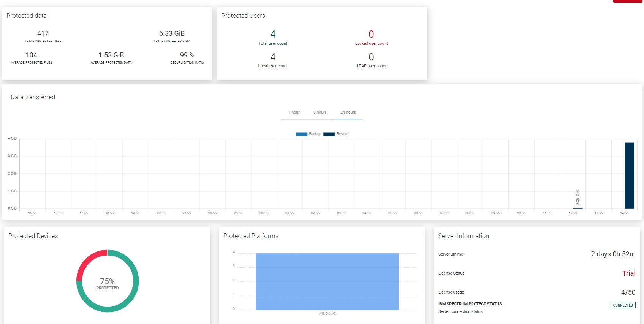This screenshot has width=644, height=324.
Task: Click the red Locked user count value
Action: point(371,34)
